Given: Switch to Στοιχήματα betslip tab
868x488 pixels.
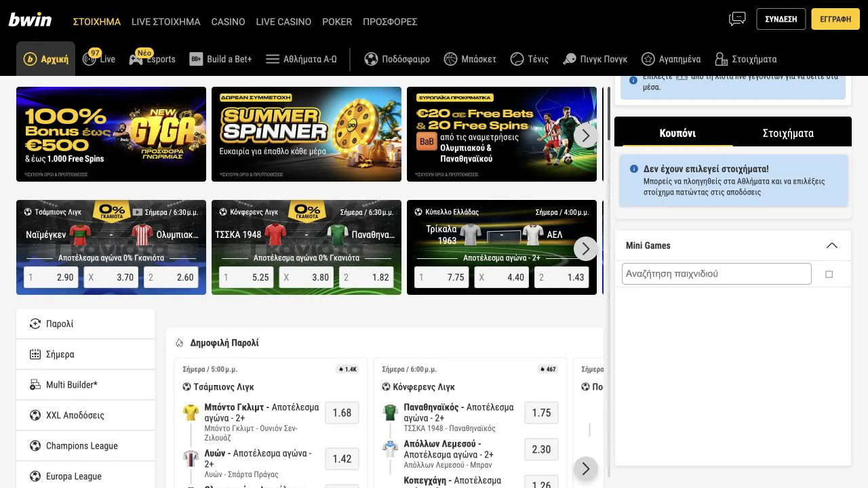Looking at the screenshot, I should tap(788, 133).
